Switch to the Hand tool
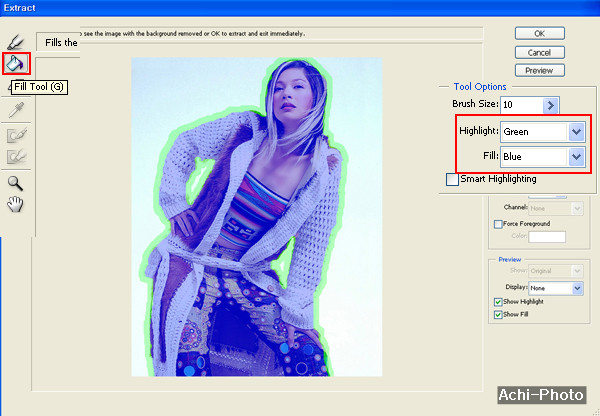This screenshot has width=600, height=416. pos(15,204)
